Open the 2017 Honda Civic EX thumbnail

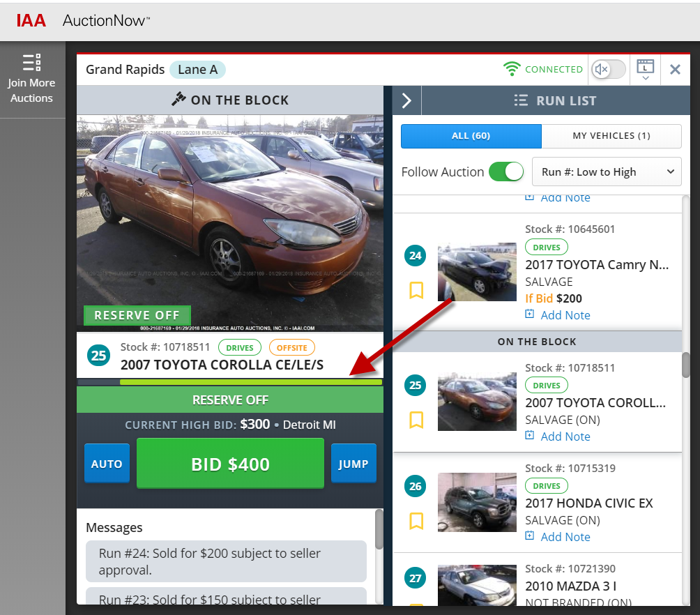477,503
